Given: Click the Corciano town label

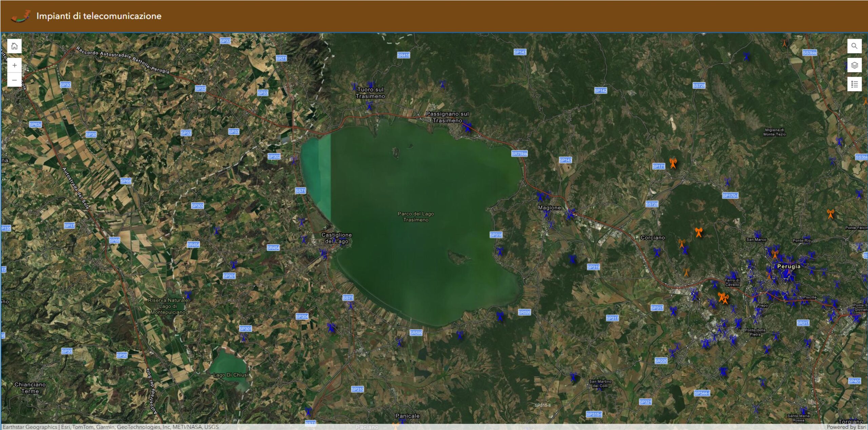Looking at the screenshot, I should [652, 238].
